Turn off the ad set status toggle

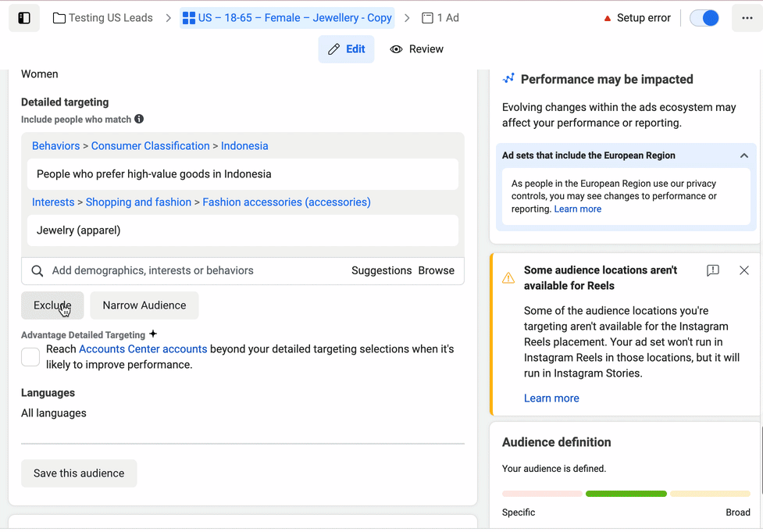pos(704,18)
